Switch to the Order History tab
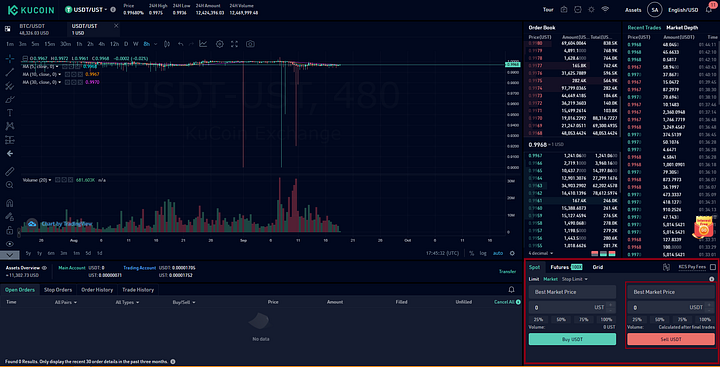 click(x=97, y=290)
